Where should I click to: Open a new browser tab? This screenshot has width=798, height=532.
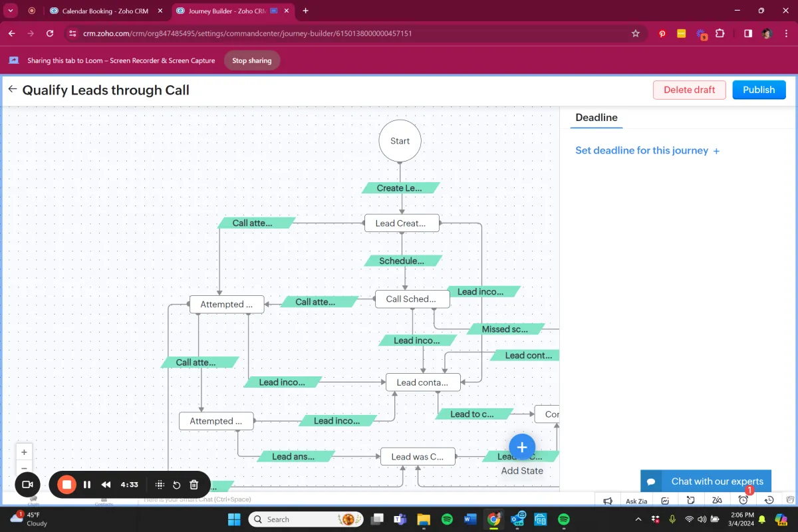pyautogui.click(x=306, y=11)
